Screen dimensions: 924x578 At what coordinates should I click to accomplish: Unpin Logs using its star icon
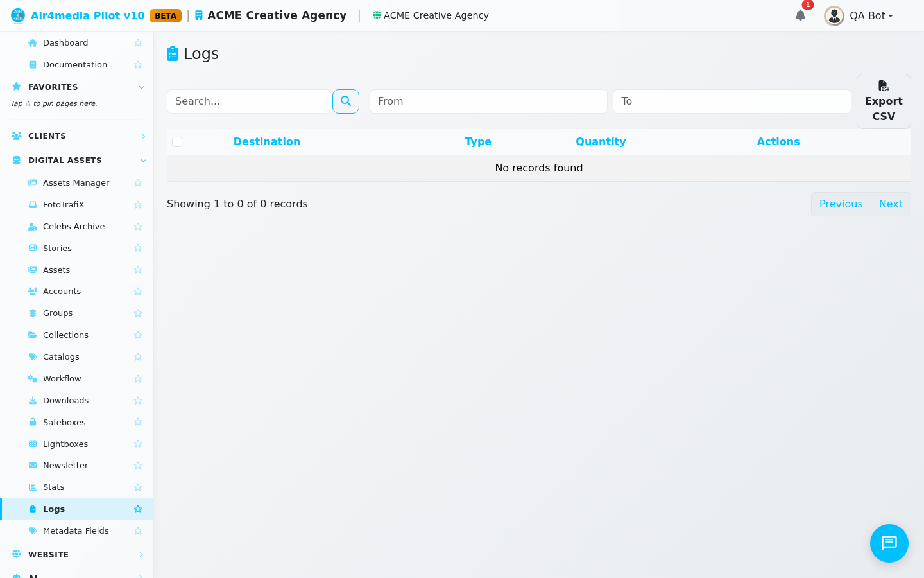pyautogui.click(x=138, y=509)
